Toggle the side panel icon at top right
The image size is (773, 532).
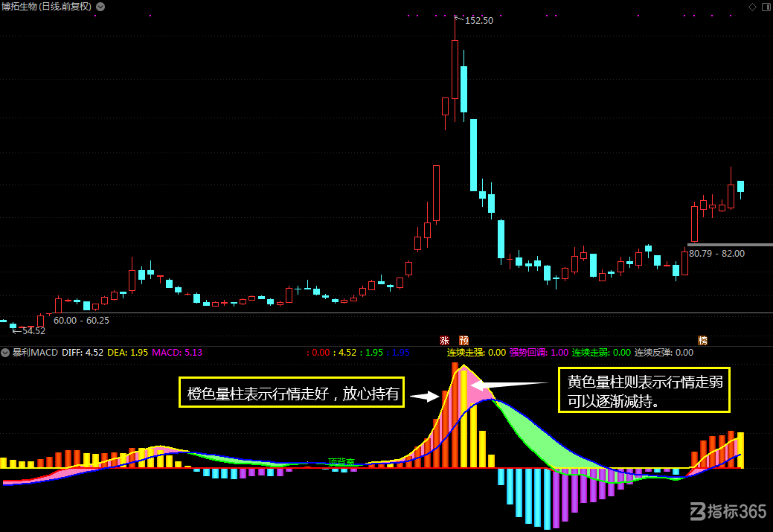766,7
